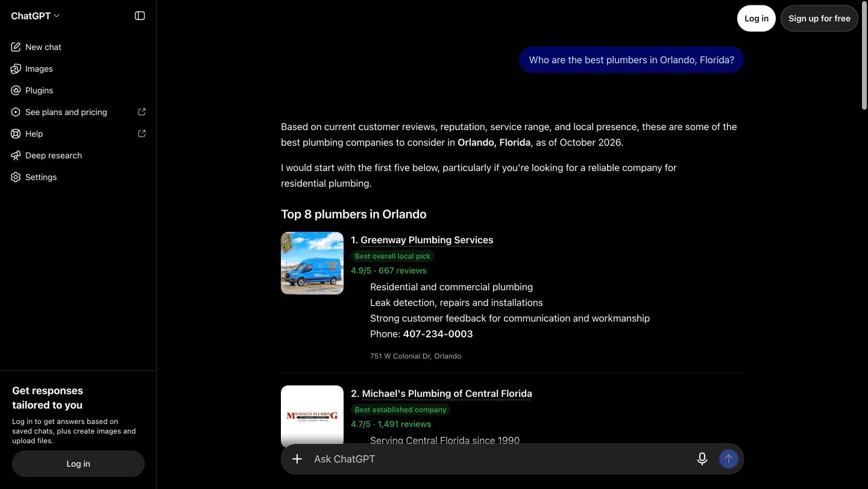Open New chat from the sidebar
The width and height of the screenshot is (868, 489).
[78, 47]
